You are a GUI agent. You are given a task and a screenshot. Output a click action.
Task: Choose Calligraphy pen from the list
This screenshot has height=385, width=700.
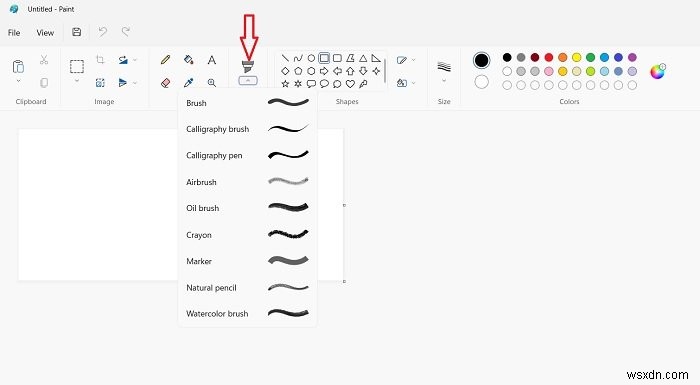[x=248, y=155]
